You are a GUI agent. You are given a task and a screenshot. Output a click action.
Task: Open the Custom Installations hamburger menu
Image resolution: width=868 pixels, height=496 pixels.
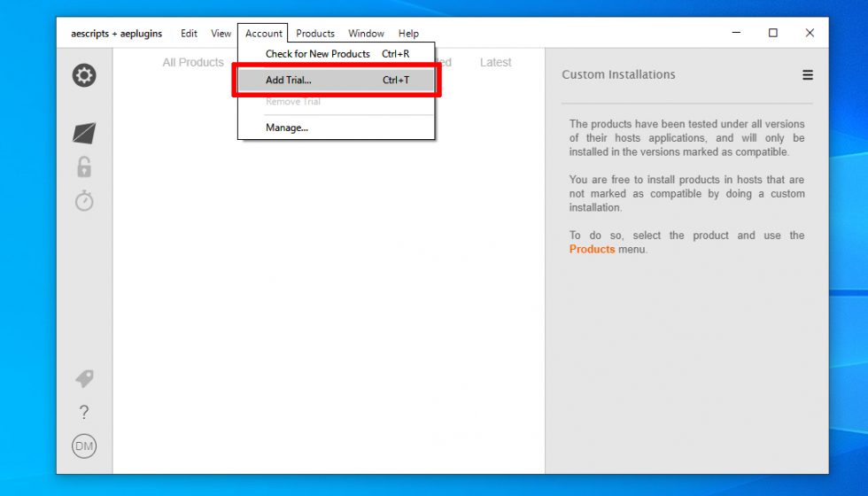tap(808, 74)
